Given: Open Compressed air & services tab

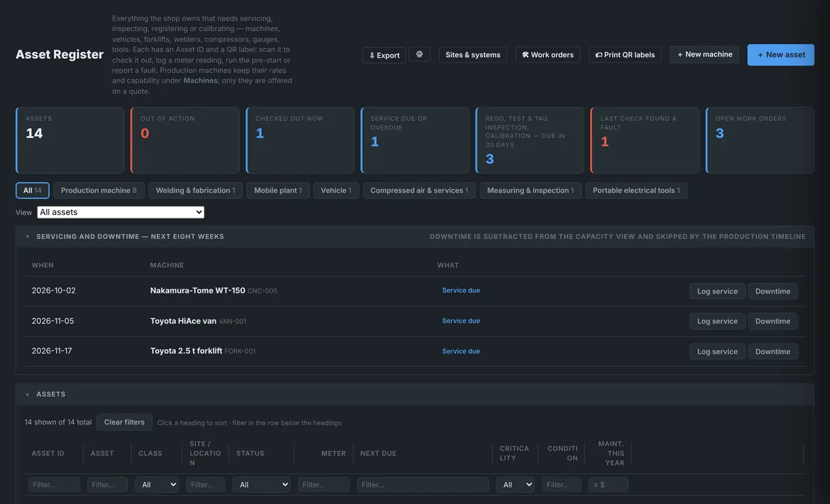Looking at the screenshot, I should [x=420, y=190].
